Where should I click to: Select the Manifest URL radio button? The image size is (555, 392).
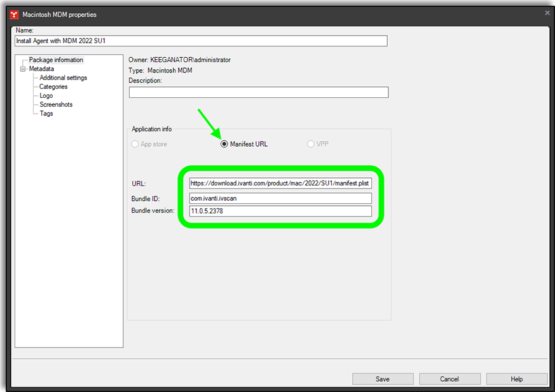pos(224,144)
